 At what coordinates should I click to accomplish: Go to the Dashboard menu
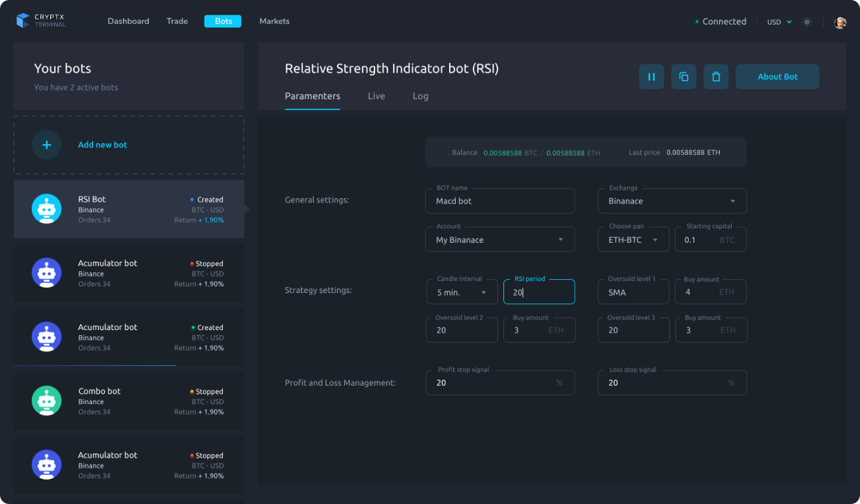click(x=128, y=21)
